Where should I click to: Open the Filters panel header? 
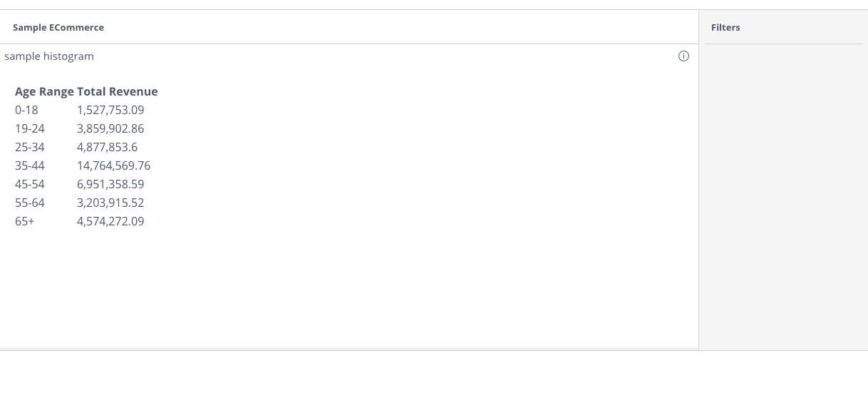coord(725,27)
